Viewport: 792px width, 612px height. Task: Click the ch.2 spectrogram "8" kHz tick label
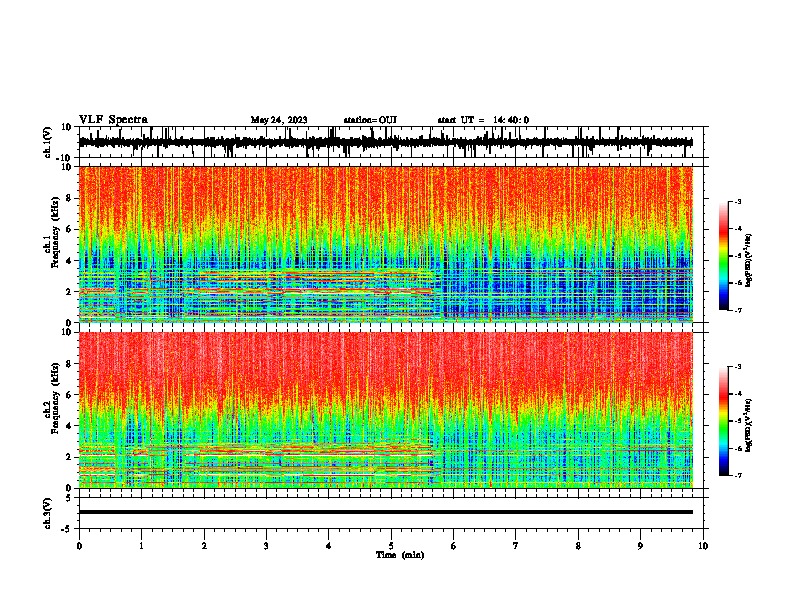tap(69, 364)
